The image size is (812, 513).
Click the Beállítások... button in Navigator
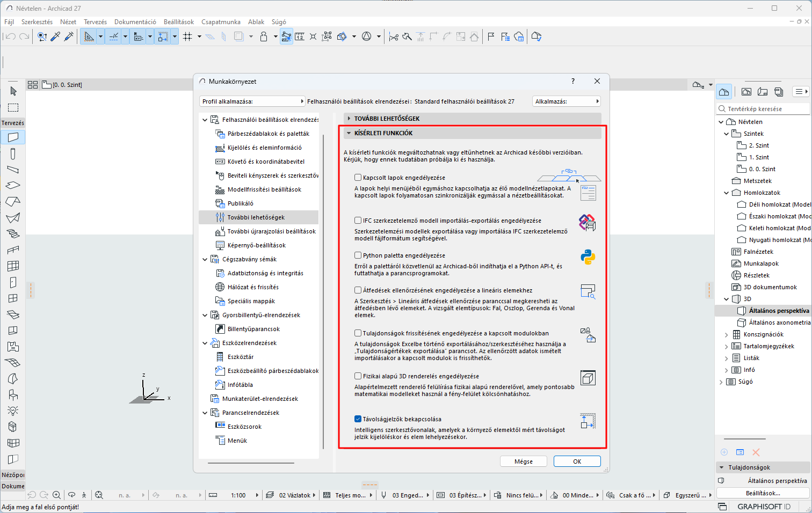click(763, 493)
